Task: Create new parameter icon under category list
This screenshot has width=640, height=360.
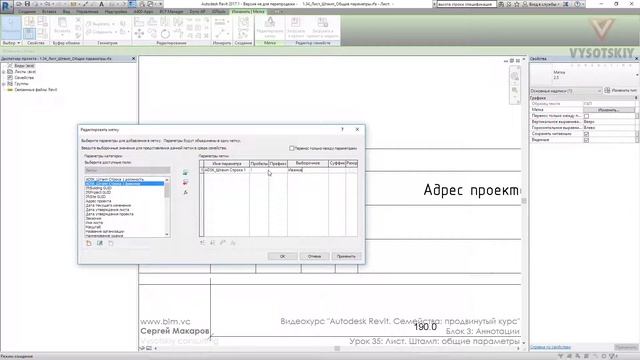Action: 89,243
